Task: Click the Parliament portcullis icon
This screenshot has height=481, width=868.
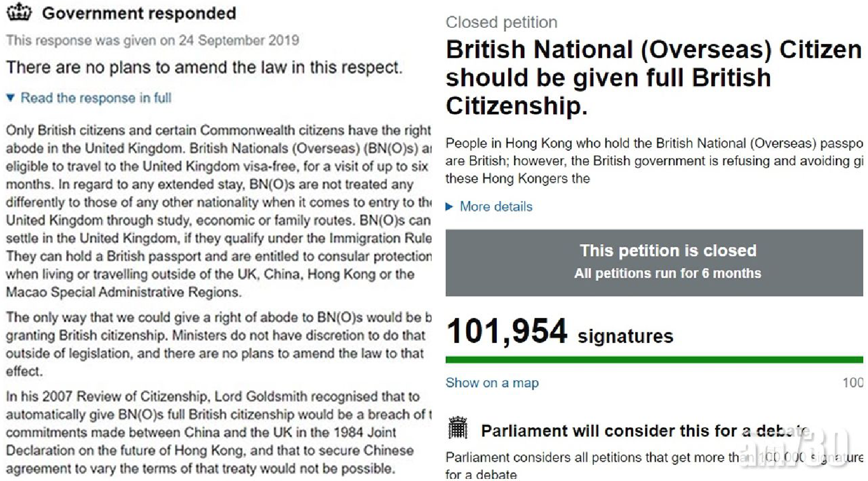Action: pos(458,427)
